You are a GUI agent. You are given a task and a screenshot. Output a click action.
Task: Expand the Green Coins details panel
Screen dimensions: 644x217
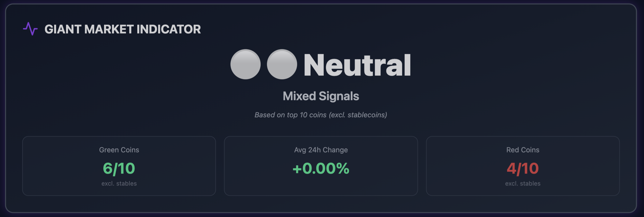coord(119,166)
